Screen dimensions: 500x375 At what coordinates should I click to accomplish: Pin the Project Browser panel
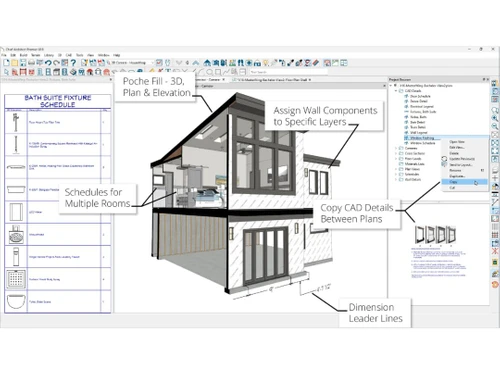(484, 79)
